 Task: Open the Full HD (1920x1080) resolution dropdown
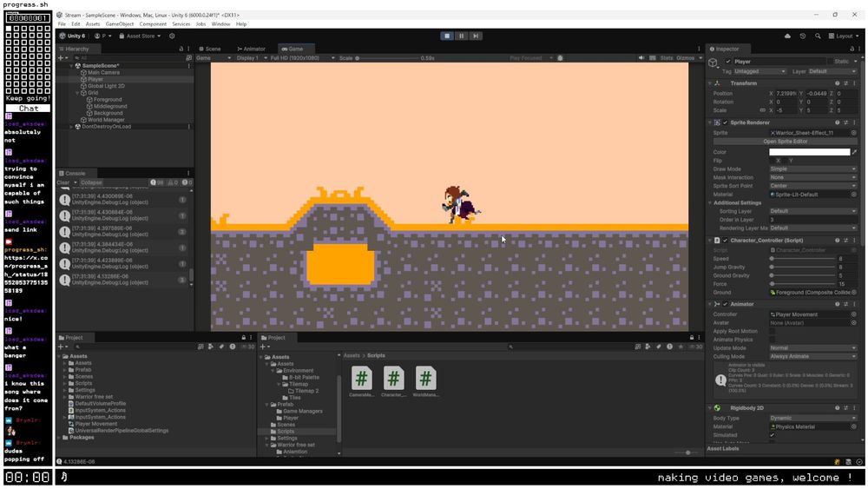302,58
